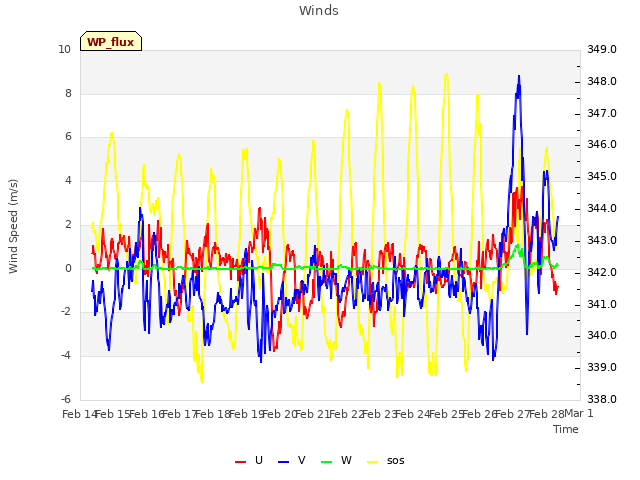Click the right axis value 349.0
The height and width of the screenshot is (480, 640).
602,49
